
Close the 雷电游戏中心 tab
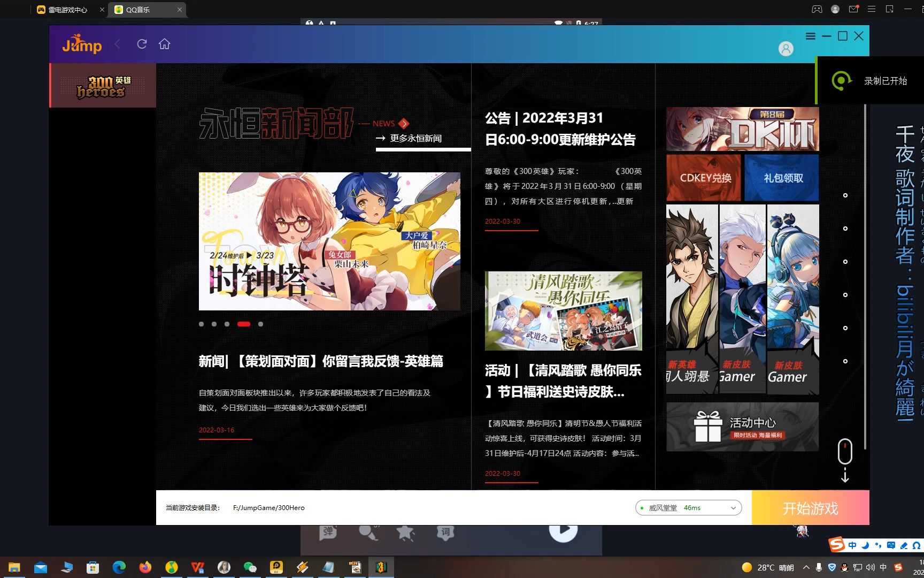102,10
